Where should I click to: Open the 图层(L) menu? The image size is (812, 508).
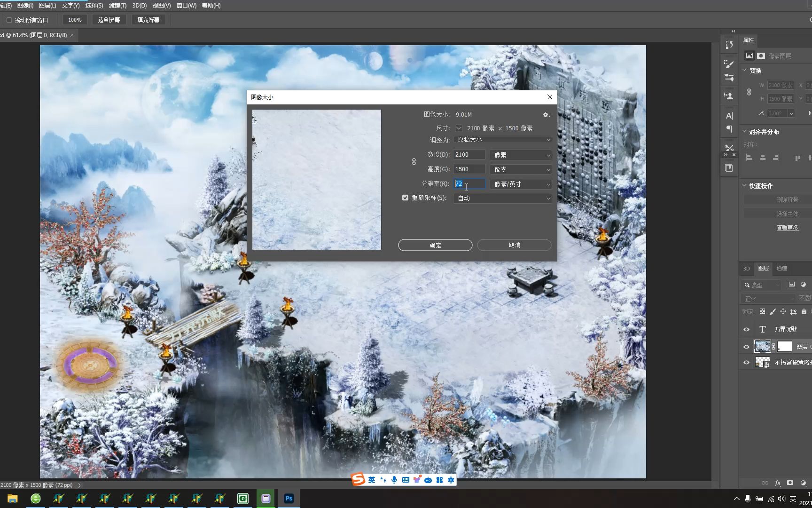[x=47, y=5]
